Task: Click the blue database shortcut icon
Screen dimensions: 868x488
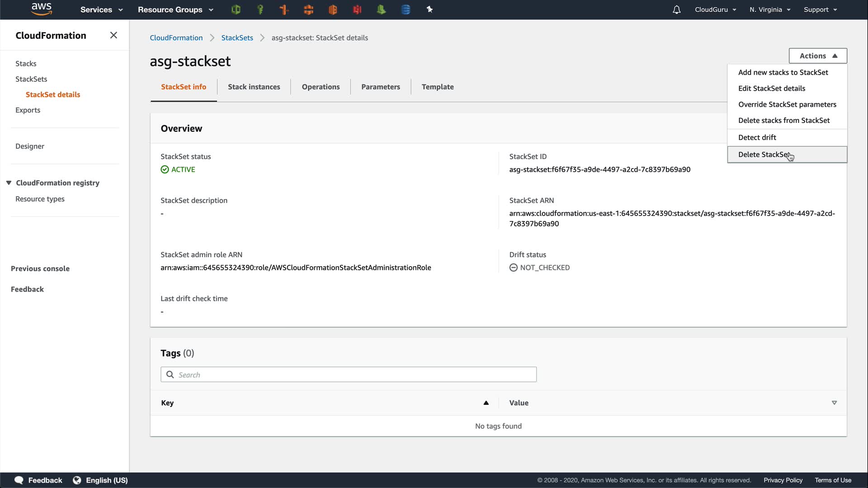Action: coord(406,9)
